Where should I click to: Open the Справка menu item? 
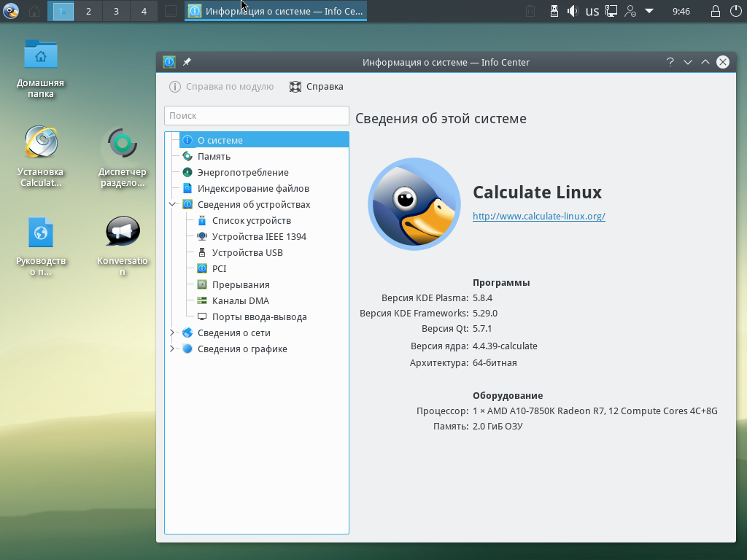[x=317, y=87]
